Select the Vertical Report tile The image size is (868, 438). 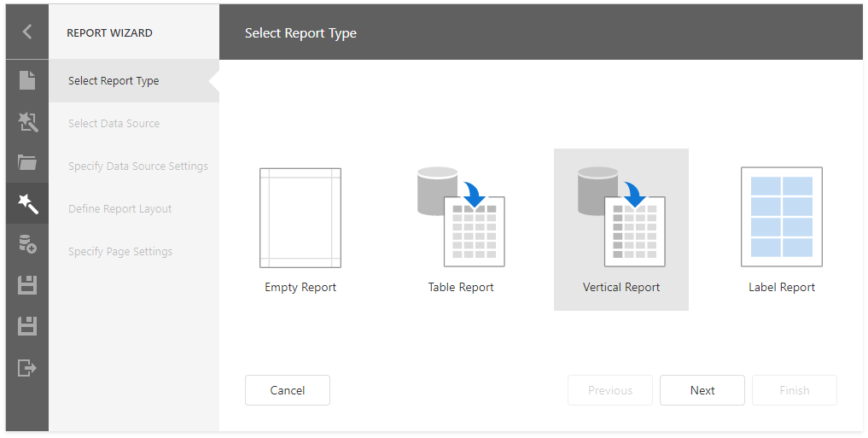[621, 231]
